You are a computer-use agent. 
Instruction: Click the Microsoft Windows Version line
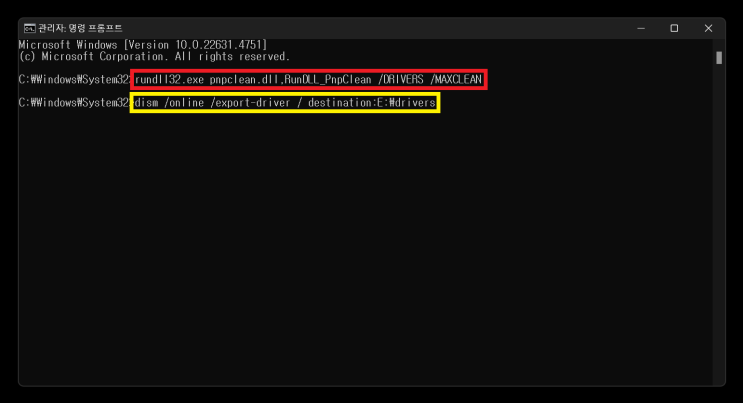pyautogui.click(x=143, y=45)
